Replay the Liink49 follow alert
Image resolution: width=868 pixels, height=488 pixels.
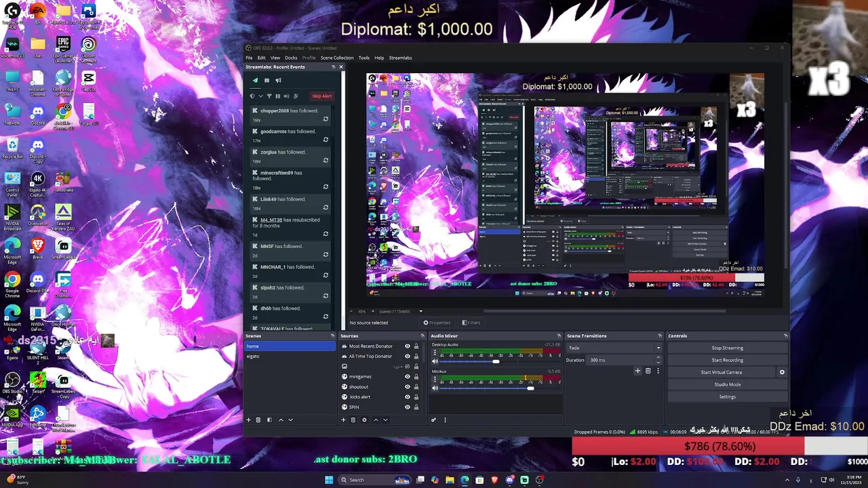[325, 207]
